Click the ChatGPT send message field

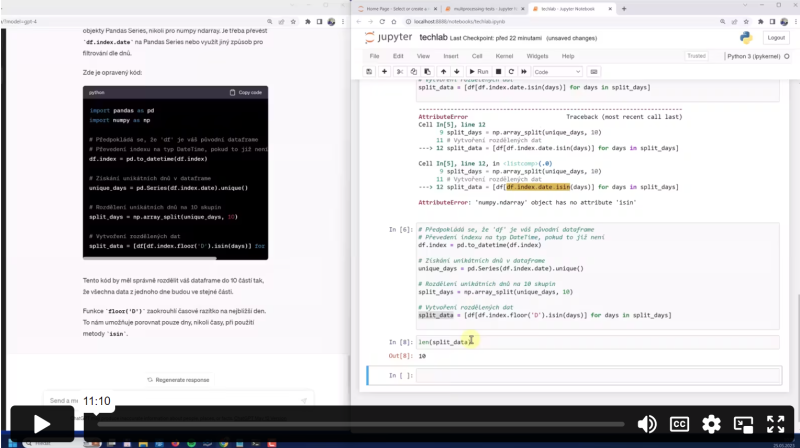tap(179, 401)
